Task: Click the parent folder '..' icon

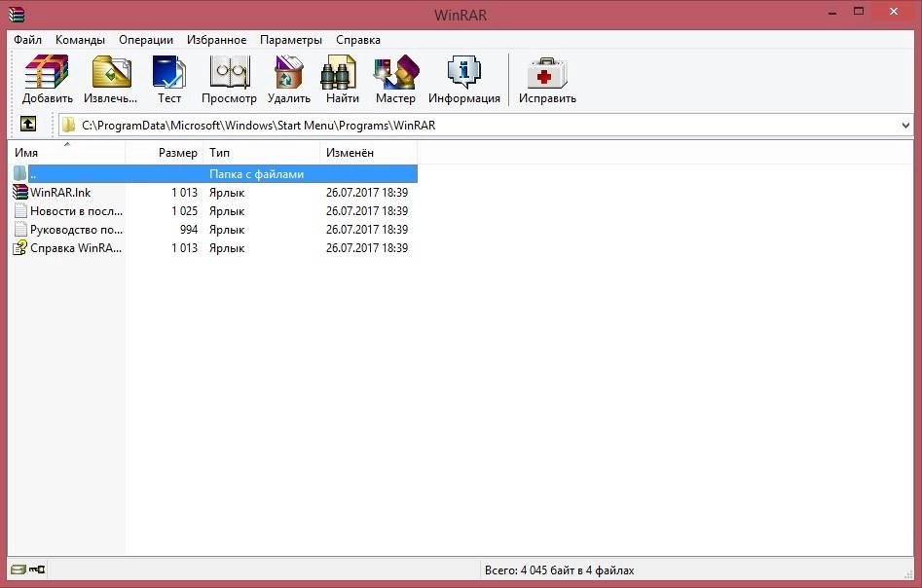Action: pyautogui.click(x=20, y=173)
